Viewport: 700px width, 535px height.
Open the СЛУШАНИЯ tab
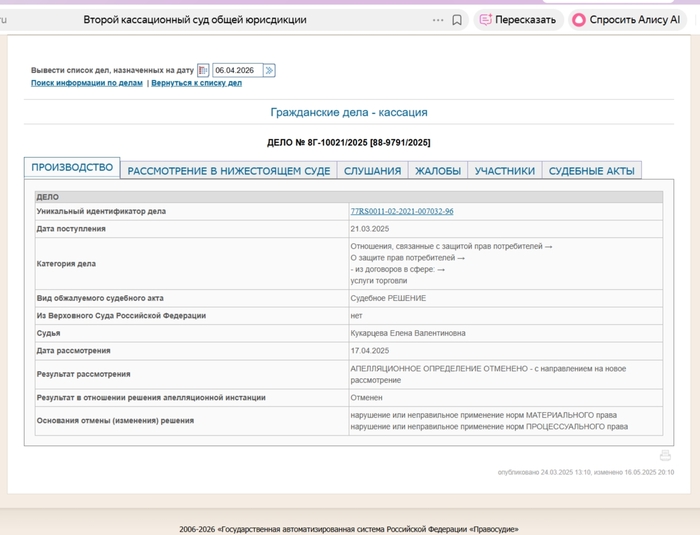[x=372, y=171]
